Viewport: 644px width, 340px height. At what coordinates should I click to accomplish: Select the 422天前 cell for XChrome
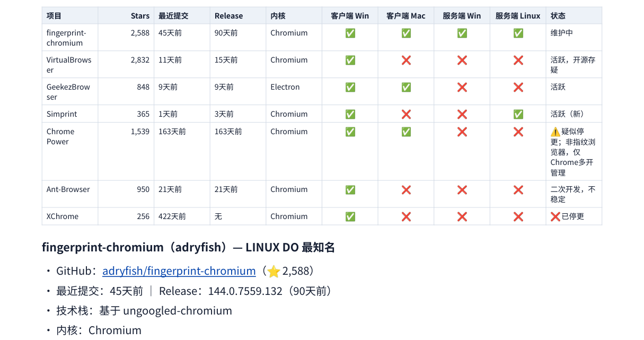tap(182, 216)
